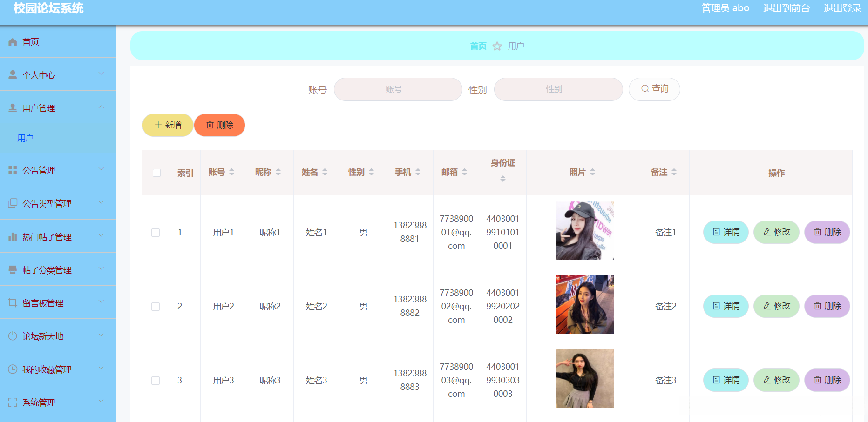Expand the 我的收藏管理 menu chevron

101,368
